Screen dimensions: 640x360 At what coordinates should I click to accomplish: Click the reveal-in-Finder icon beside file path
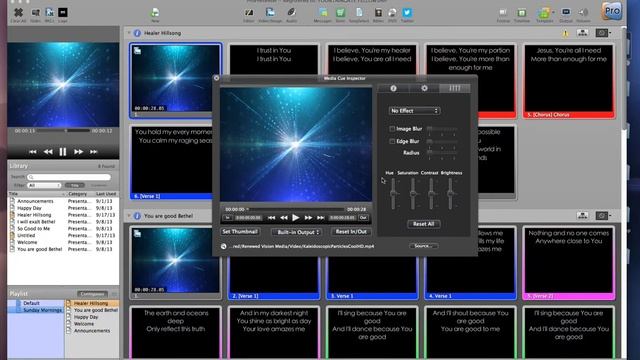coord(224,246)
